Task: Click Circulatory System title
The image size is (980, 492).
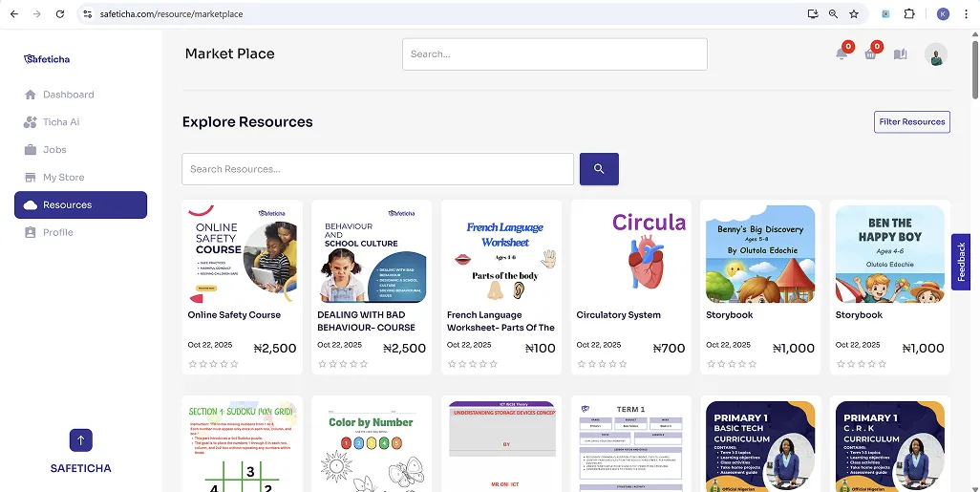Action: point(618,315)
